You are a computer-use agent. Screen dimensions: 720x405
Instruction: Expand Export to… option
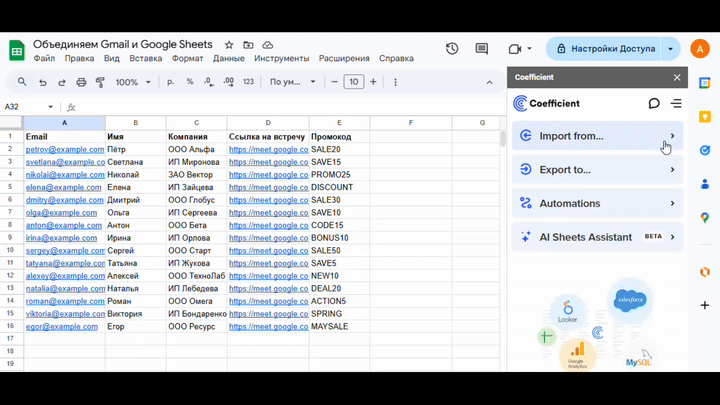597,169
